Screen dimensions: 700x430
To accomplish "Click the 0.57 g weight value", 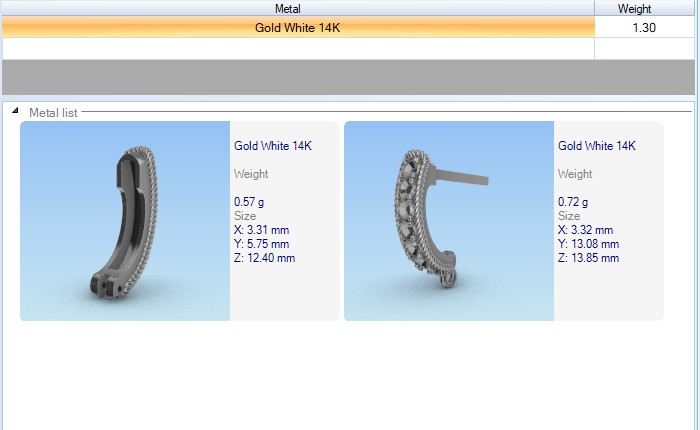I will pos(250,202).
